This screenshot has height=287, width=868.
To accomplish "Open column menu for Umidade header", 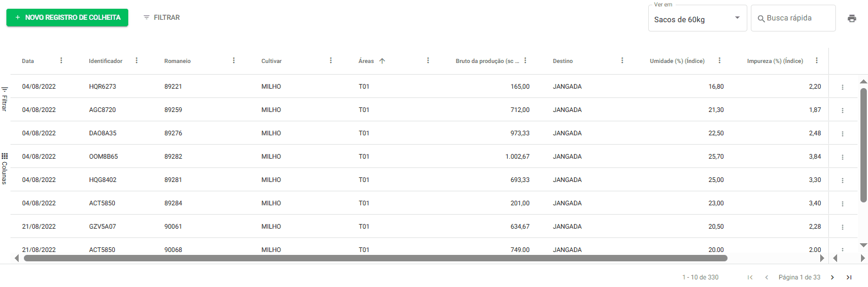I will [719, 61].
